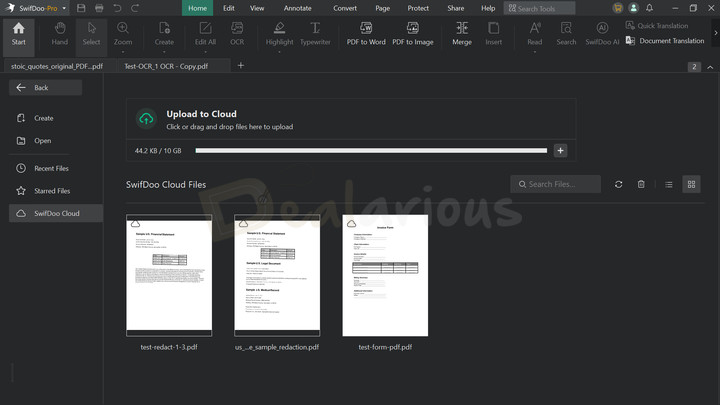This screenshot has width=720, height=405.
Task: Activate the Select tool
Action: (x=91, y=34)
